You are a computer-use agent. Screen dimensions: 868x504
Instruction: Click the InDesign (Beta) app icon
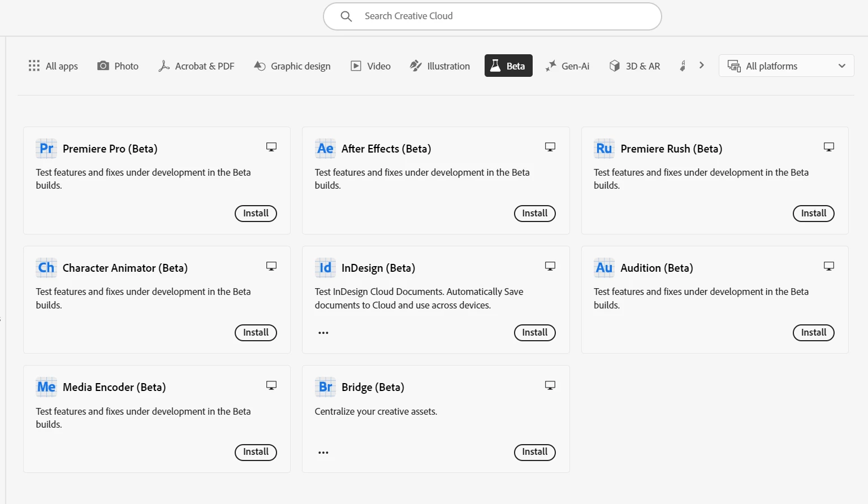(x=325, y=268)
